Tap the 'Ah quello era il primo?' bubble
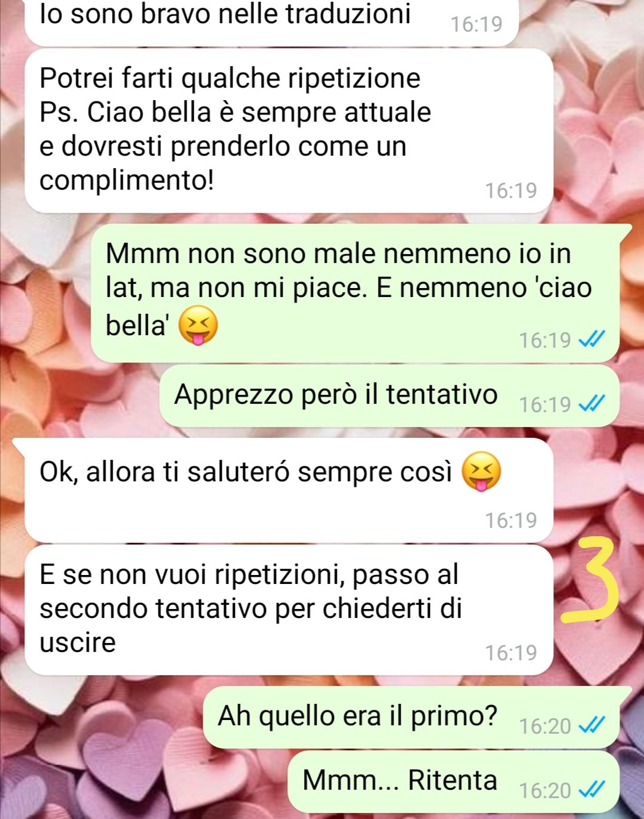This screenshot has height=819, width=644. tap(417, 717)
